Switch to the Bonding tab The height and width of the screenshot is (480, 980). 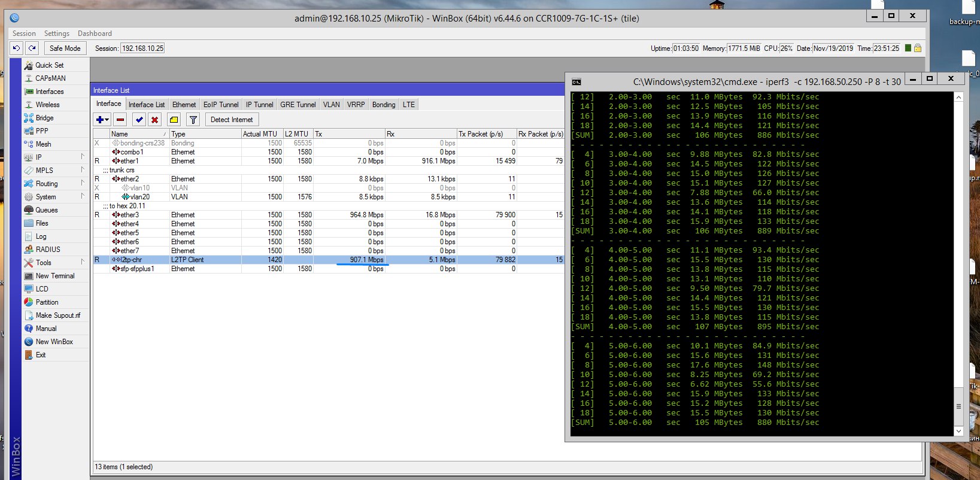[x=384, y=104]
